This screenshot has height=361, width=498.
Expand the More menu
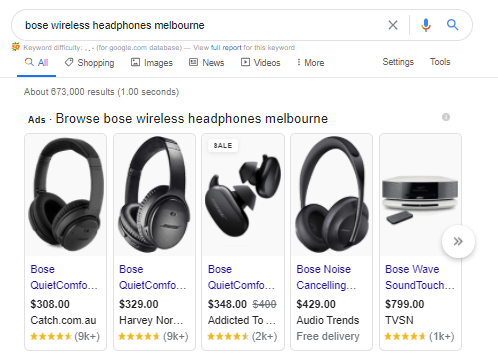310,63
